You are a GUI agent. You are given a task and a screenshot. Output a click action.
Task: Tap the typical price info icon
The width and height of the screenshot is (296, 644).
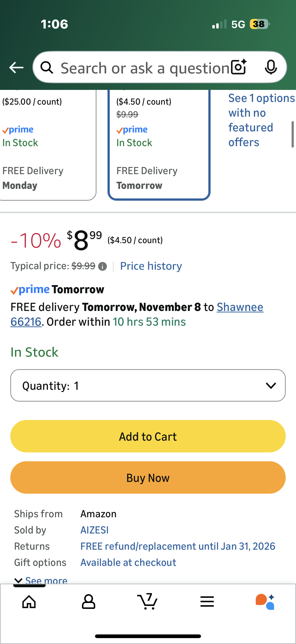102,266
